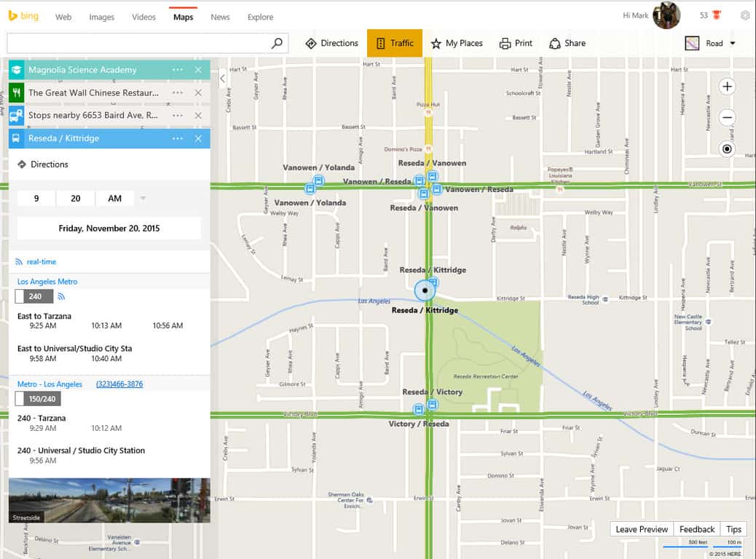
Task: Click the Leave Preview button
Action: click(x=642, y=529)
